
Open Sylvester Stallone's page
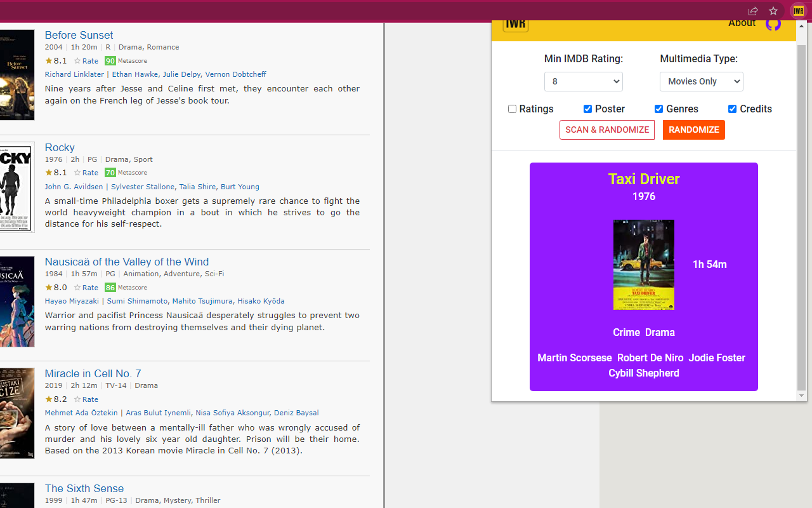[x=143, y=187]
